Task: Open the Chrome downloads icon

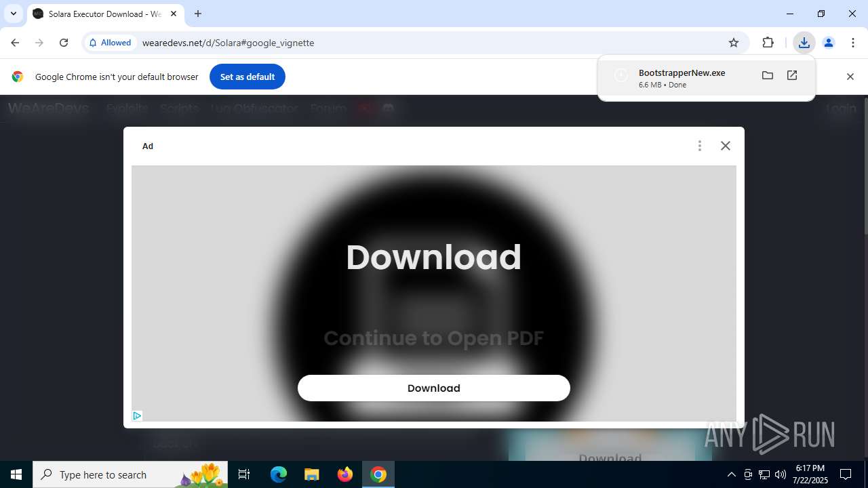Action: 804,43
